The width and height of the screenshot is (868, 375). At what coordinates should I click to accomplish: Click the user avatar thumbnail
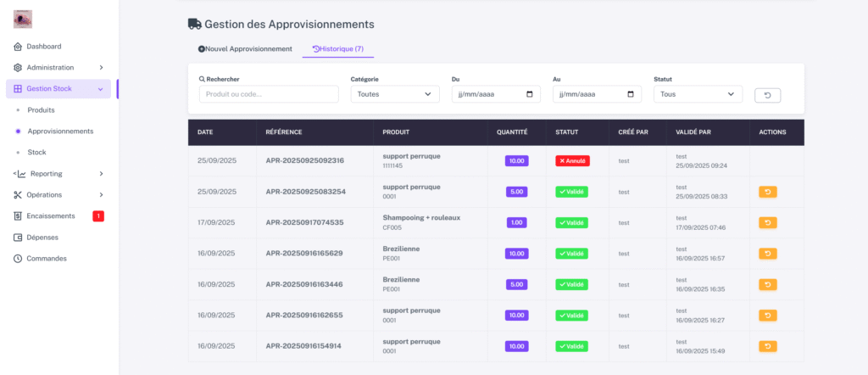click(x=23, y=19)
